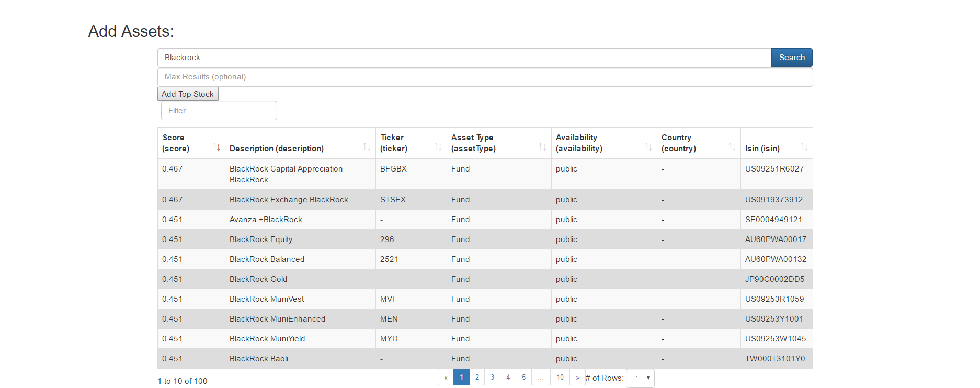Image resolution: width=980 pixels, height=388 pixels.
Task: Click ISIN US09253Y1001
Action: click(774, 319)
